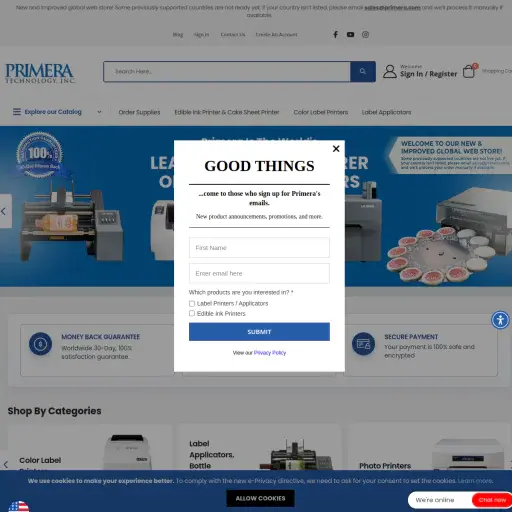Go to previous hero banner slide
The image size is (512, 512).
tap(5, 211)
